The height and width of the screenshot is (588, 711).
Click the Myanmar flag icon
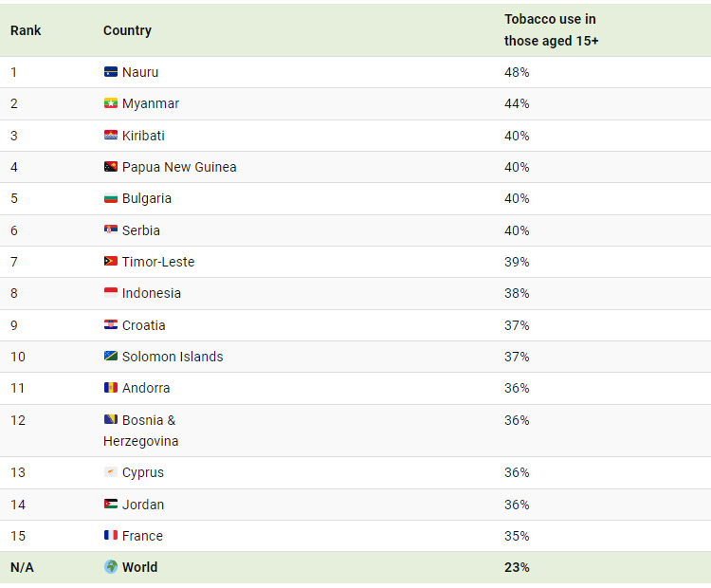110,103
